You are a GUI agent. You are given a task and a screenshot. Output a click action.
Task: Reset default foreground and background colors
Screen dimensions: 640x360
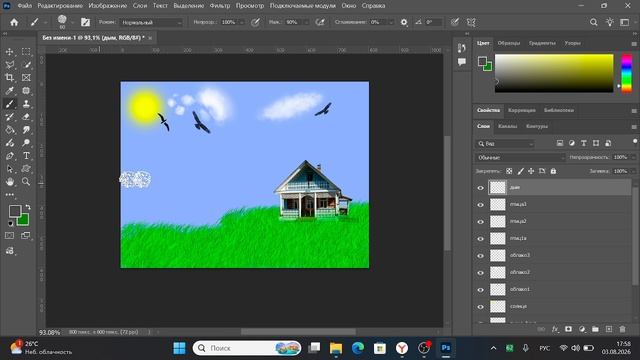click(11, 223)
